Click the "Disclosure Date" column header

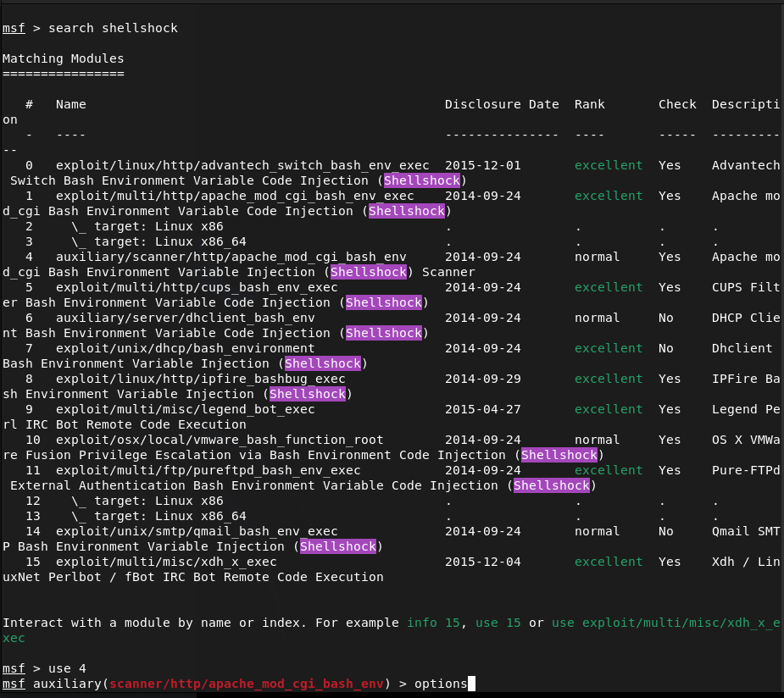click(502, 104)
